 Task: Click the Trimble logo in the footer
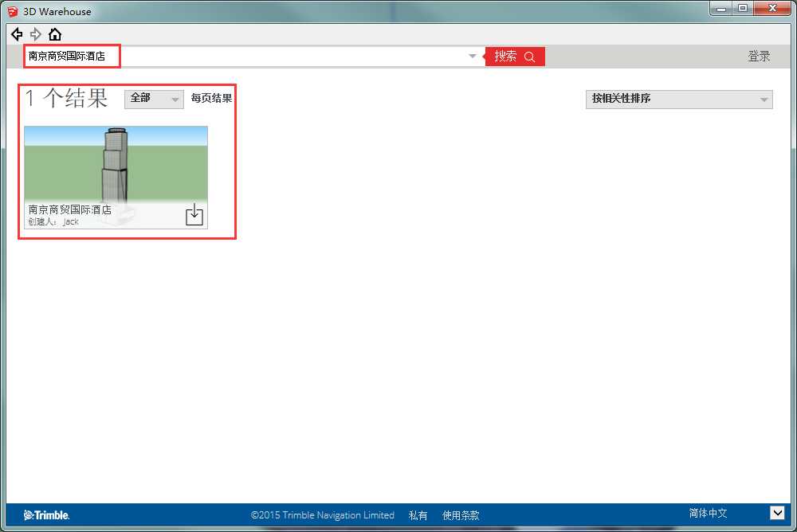coord(47,515)
